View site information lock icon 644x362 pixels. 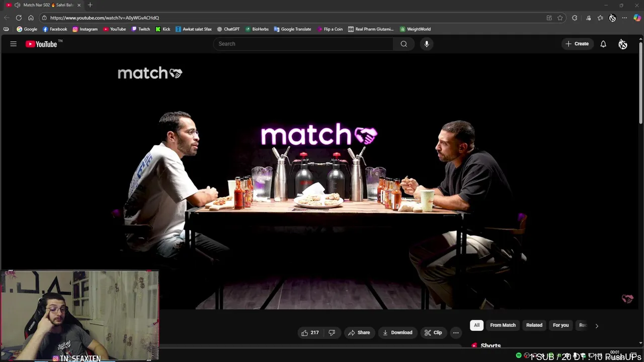pos(44,18)
